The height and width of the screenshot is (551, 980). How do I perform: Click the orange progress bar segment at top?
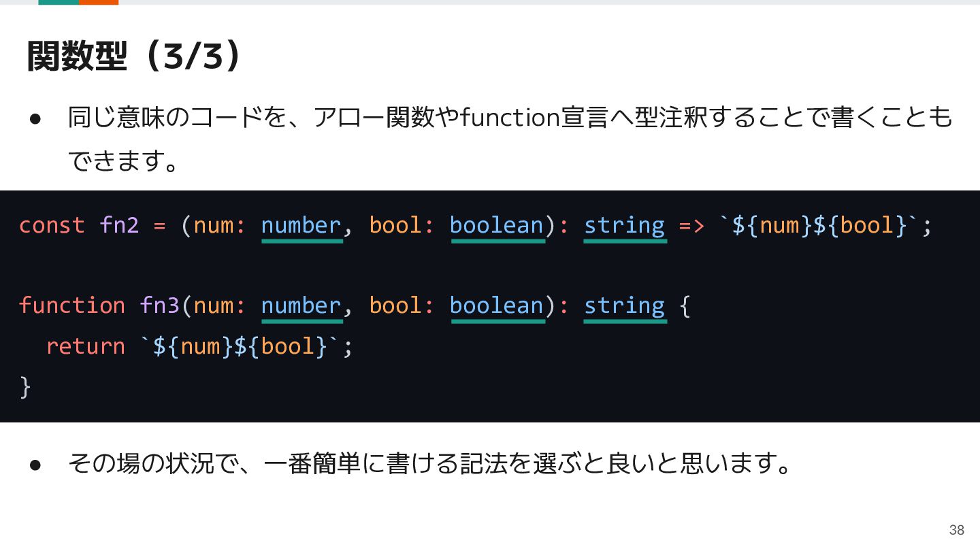(99, 2)
